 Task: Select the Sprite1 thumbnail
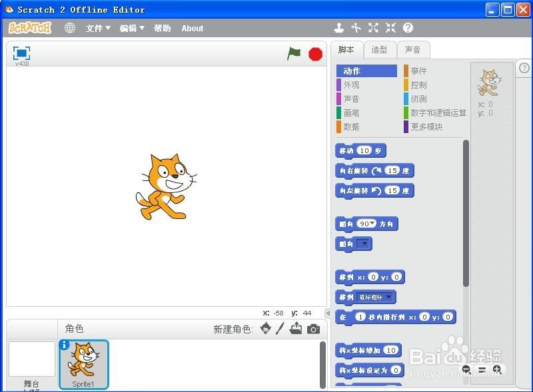coord(84,364)
